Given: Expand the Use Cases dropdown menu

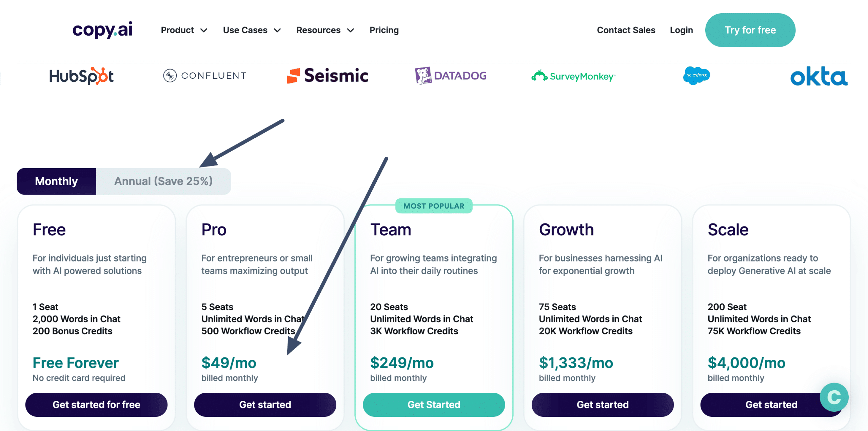Looking at the screenshot, I should click(252, 30).
